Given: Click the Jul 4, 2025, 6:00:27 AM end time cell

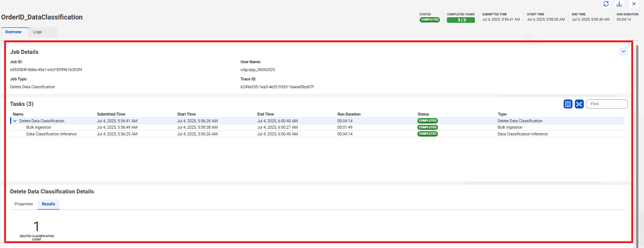Looking at the screenshot, I should [x=277, y=127].
